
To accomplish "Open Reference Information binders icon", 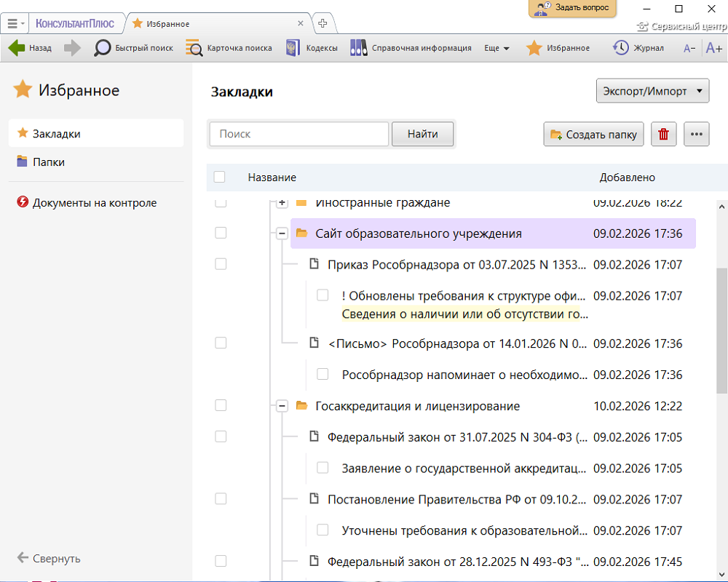I will point(358,48).
